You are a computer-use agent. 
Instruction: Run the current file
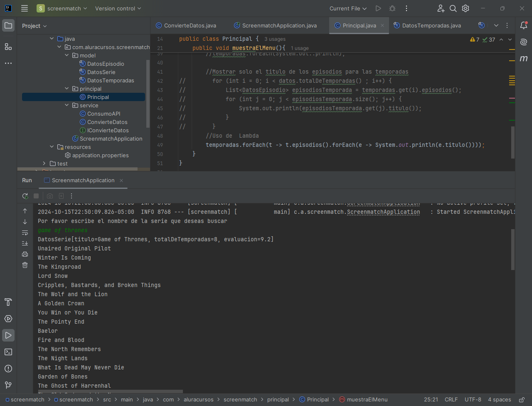click(x=378, y=8)
